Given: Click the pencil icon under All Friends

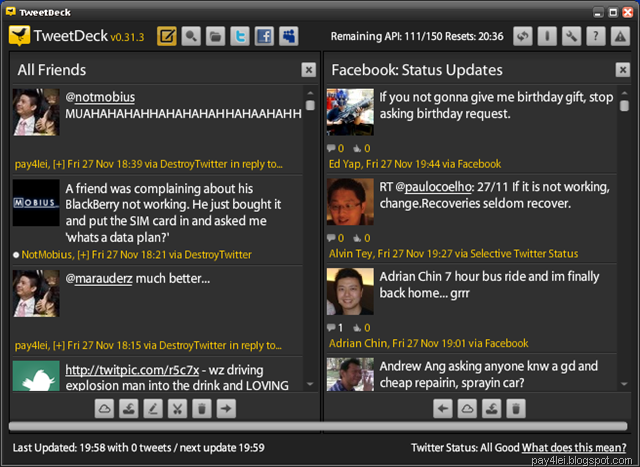Looking at the screenshot, I should pos(153,409).
